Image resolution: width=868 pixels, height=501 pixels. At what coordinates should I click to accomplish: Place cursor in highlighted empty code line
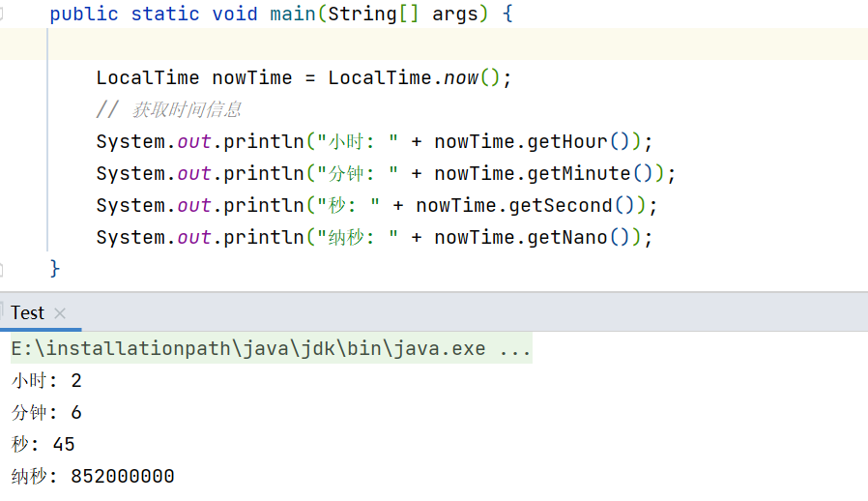pyautogui.click(x=434, y=44)
